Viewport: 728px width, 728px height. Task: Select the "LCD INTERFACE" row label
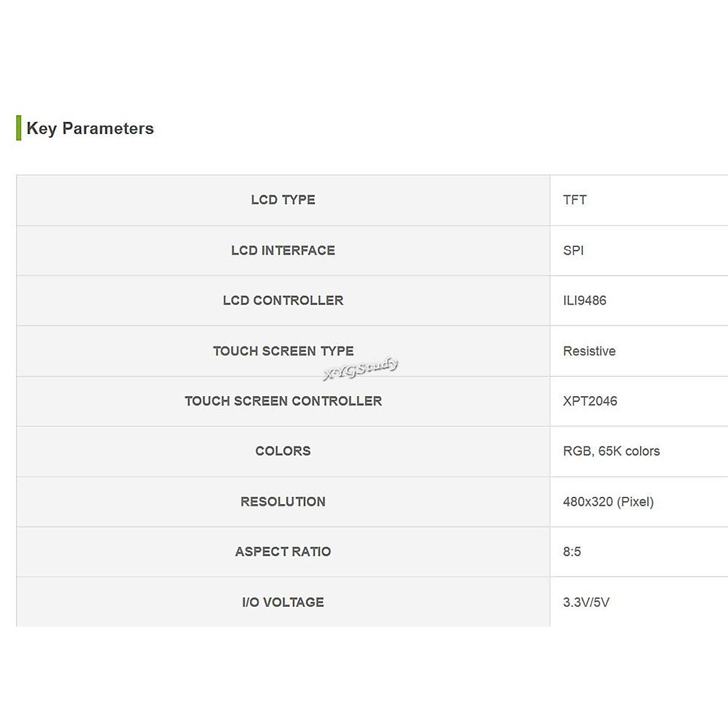[x=283, y=251]
